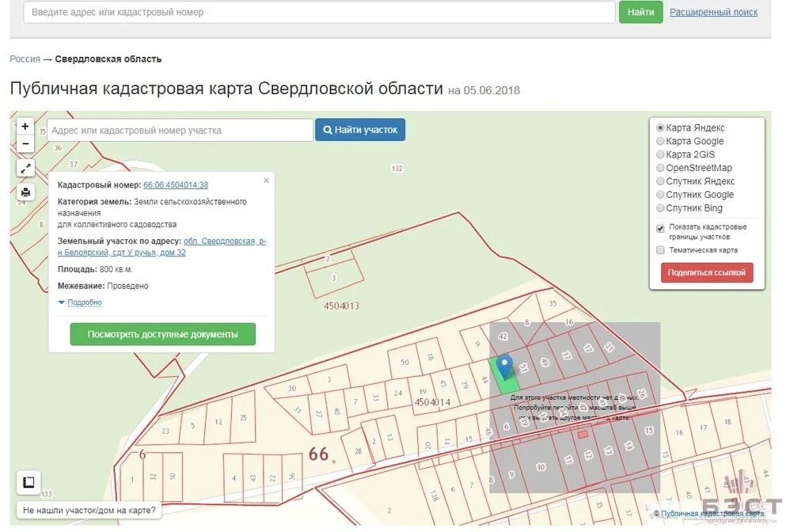Open cadastral number 66:06:4504014:38 link
Viewport: 790px width, 532px height.
coord(176,185)
